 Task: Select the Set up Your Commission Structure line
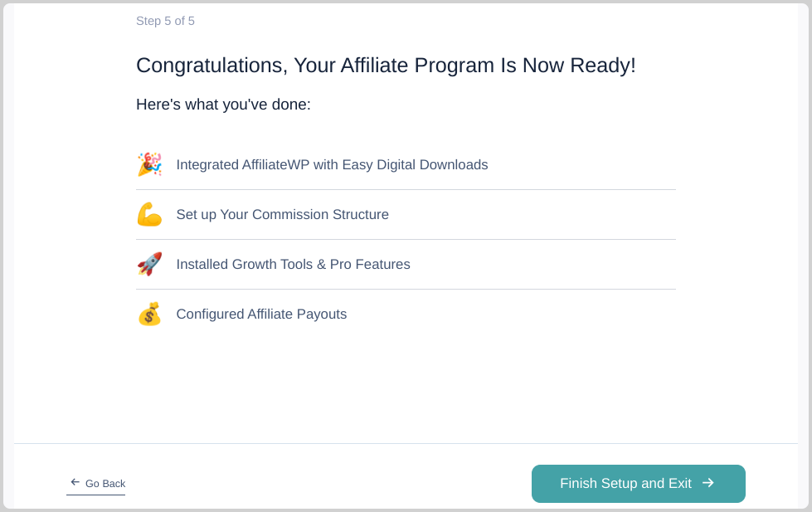(406, 215)
